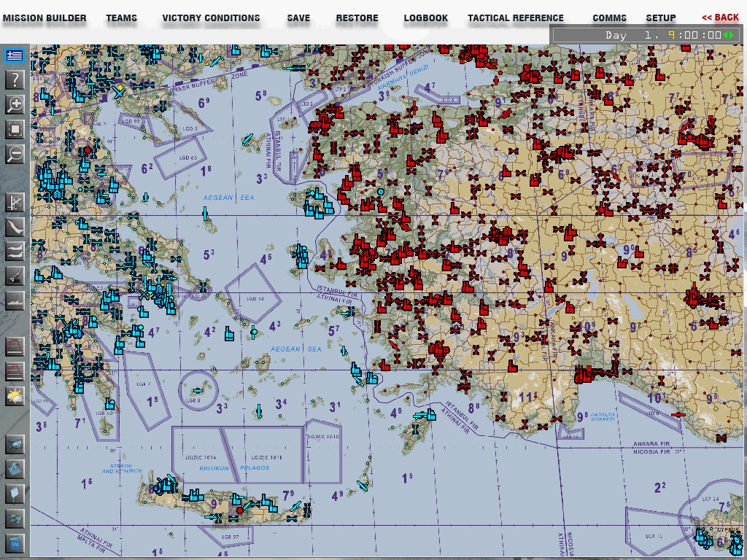Select the yellow hour digit 9 in the clock
This screenshot has height=560, width=747.
671,35
